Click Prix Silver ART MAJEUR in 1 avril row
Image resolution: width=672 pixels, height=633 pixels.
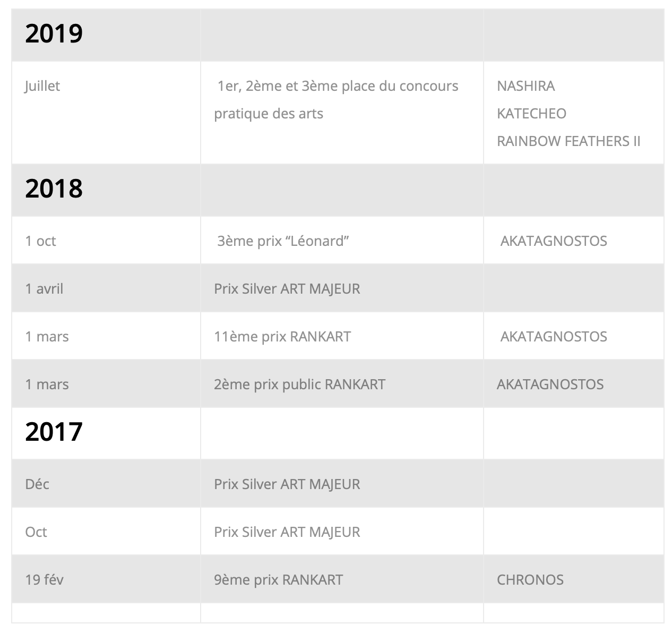[287, 289]
